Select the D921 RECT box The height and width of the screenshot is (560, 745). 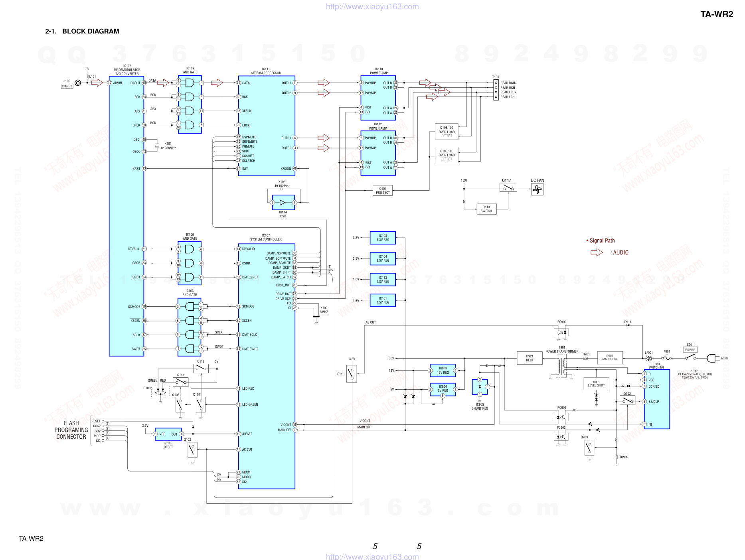(530, 358)
